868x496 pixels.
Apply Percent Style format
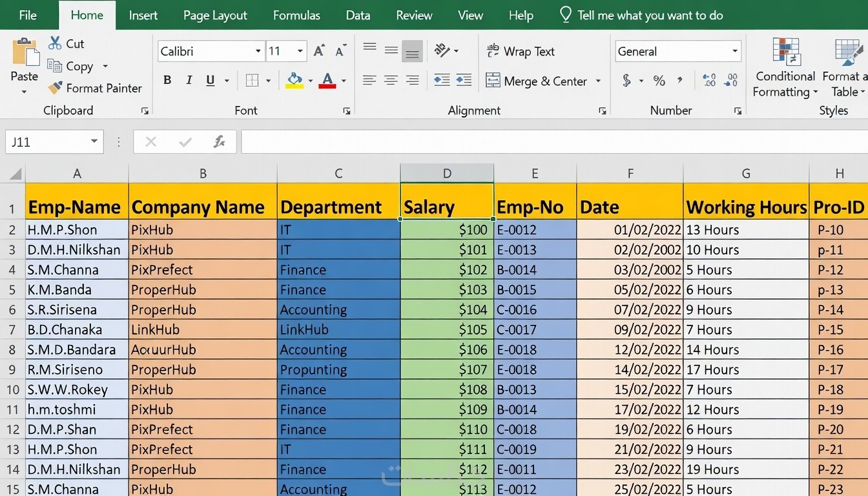click(x=659, y=81)
